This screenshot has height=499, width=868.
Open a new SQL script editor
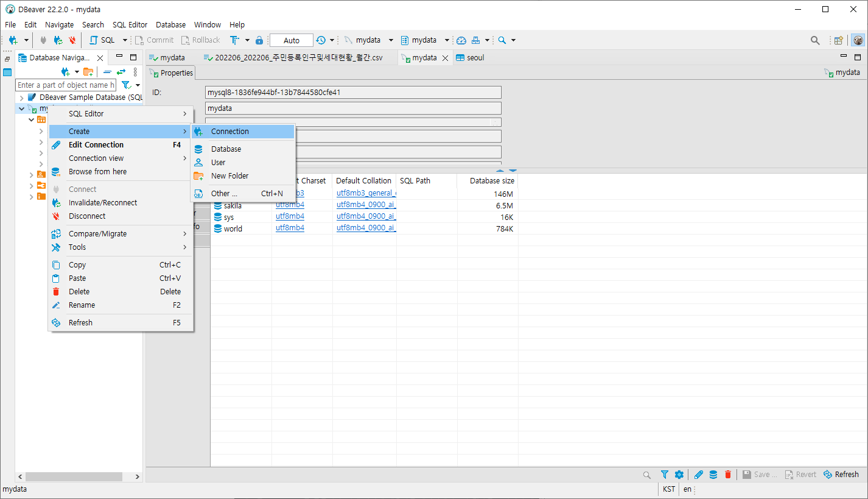102,40
